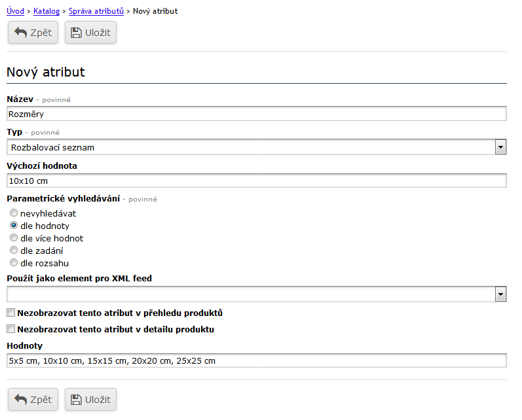Select the 'dle rozsahu' radio button
This screenshot has height=420, width=522.
pos(14,263)
